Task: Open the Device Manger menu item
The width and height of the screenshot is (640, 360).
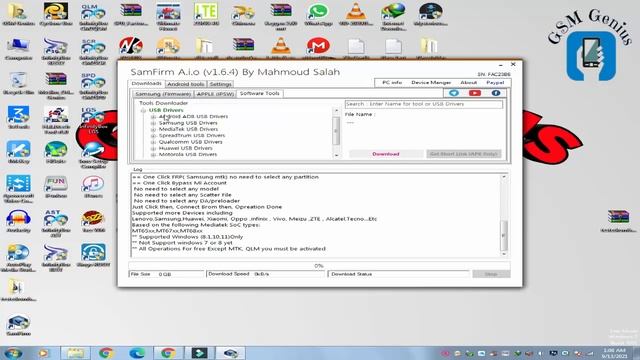Action: tap(431, 82)
